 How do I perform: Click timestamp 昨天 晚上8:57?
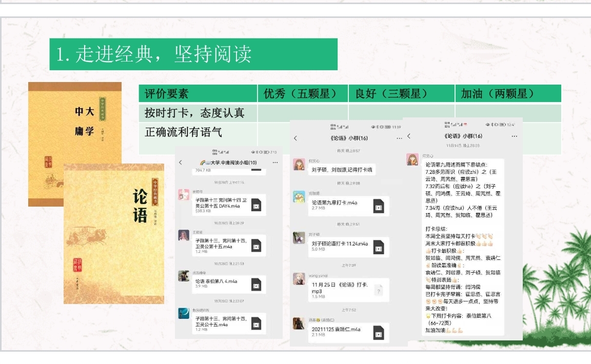coord(349,151)
